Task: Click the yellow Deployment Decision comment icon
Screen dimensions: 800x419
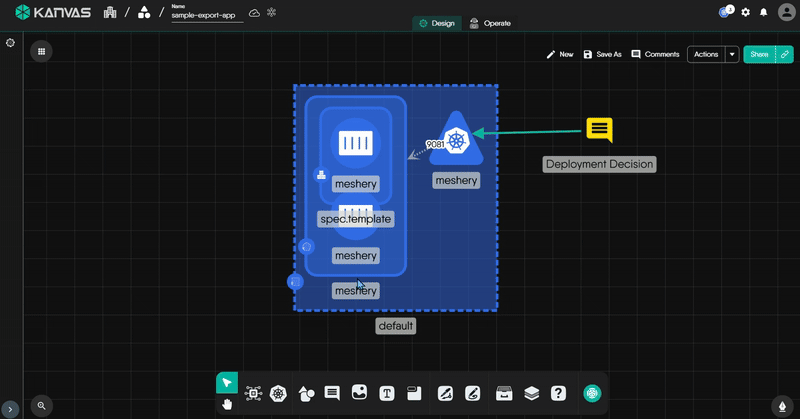Action: tap(599, 129)
